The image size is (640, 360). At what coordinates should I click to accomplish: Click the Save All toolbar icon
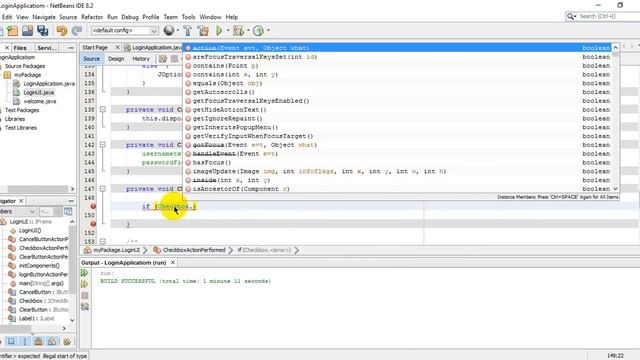[x=42, y=31]
